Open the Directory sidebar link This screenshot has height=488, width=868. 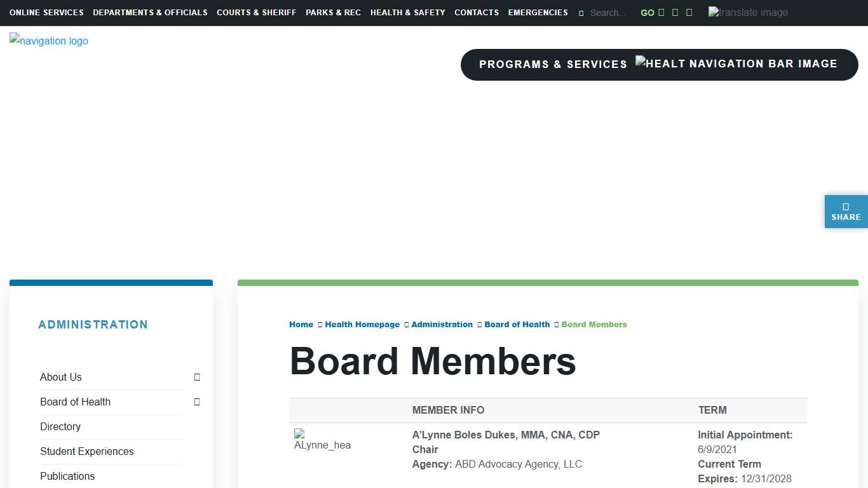click(60, 427)
